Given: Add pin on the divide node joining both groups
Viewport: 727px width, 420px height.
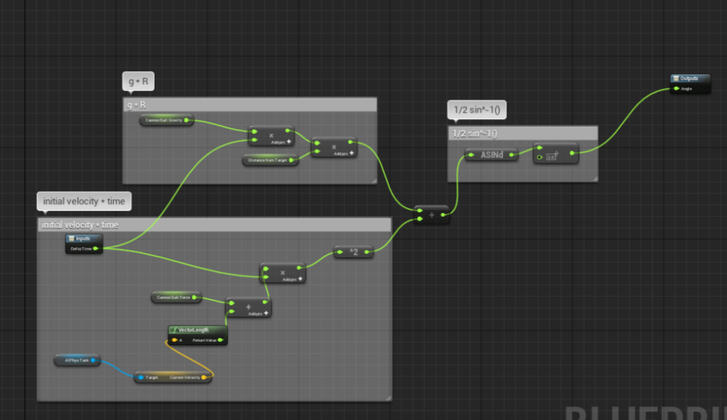Looking at the screenshot, I should pyautogui.click(x=431, y=214).
